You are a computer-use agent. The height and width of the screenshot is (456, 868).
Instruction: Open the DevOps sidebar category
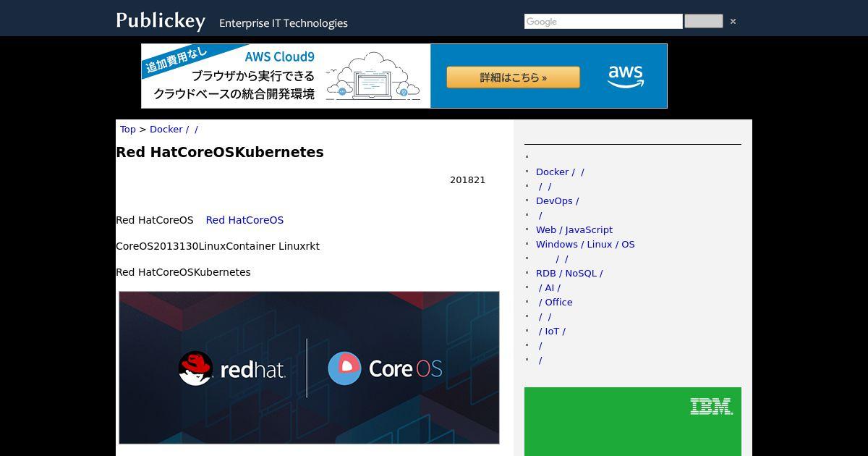pyautogui.click(x=557, y=200)
